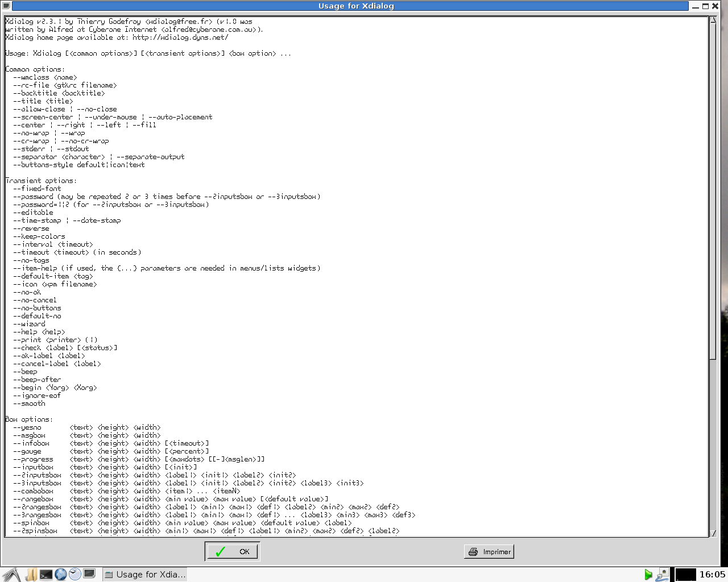Minimize the Usage for Xdialog window
This screenshot has height=582, width=728.
(695, 6)
